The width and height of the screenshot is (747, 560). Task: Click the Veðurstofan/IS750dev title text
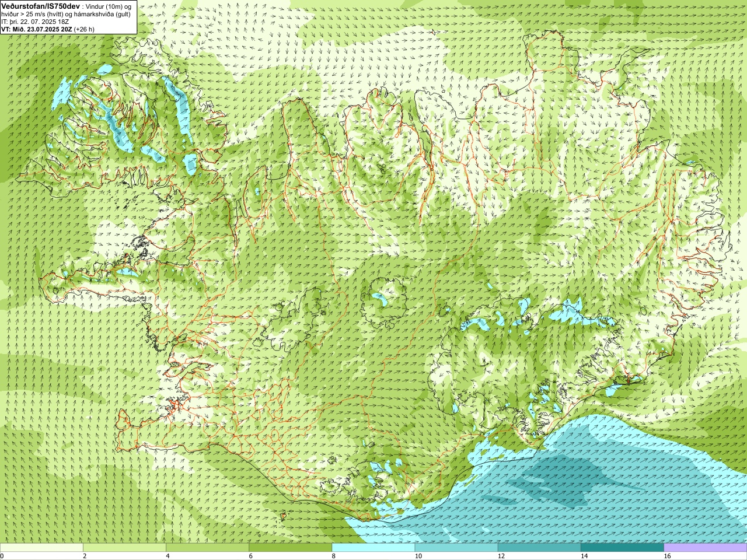point(41,6)
